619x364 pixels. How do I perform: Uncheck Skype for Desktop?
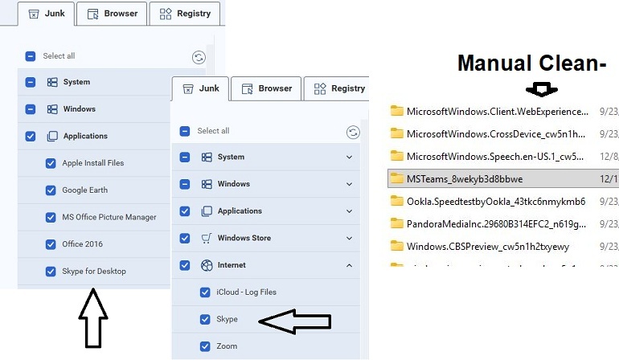tap(51, 272)
